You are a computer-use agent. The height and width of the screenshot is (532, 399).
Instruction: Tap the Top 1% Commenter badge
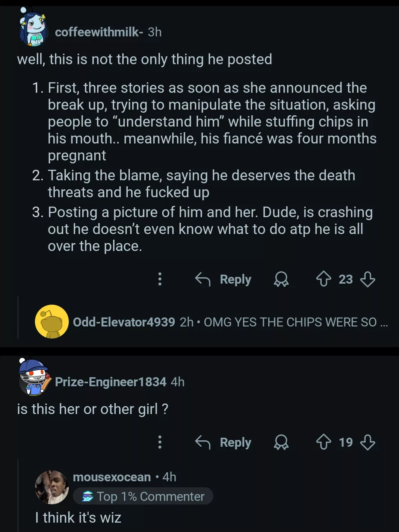(143, 496)
